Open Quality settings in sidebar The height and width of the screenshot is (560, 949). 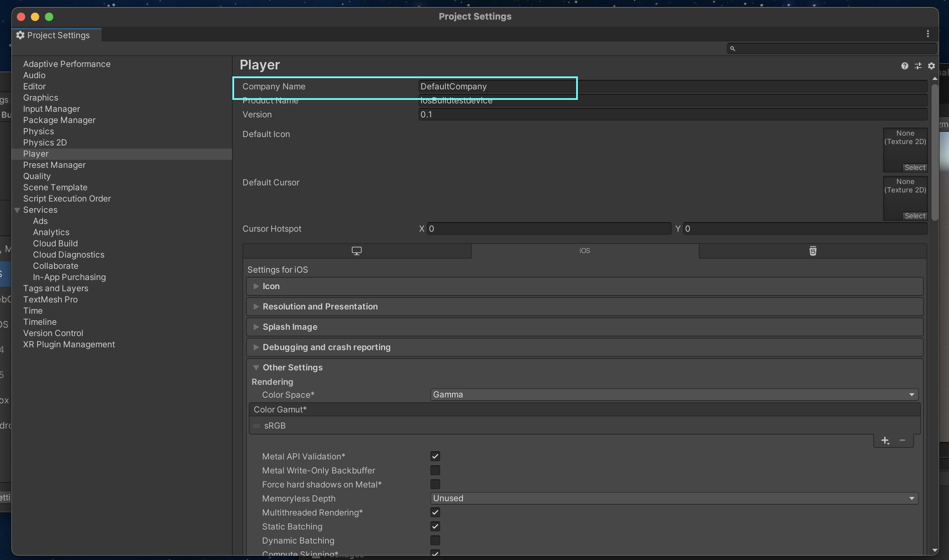point(36,176)
